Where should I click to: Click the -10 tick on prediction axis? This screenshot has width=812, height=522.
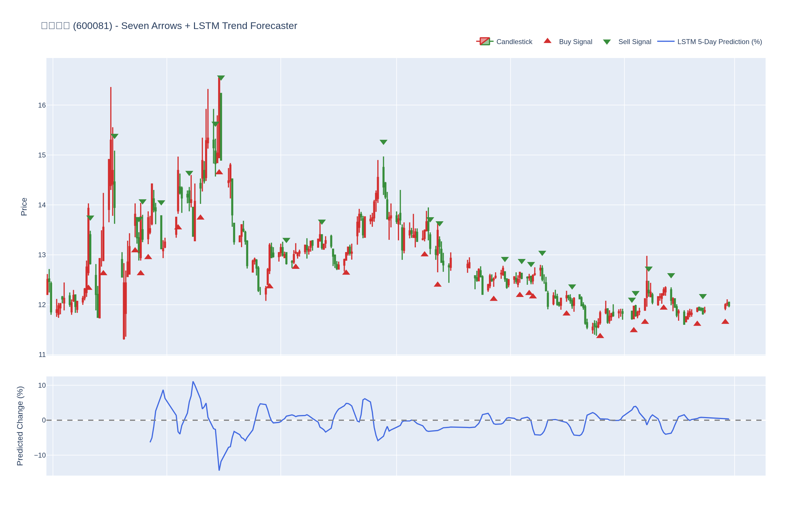[x=40, y=455]
